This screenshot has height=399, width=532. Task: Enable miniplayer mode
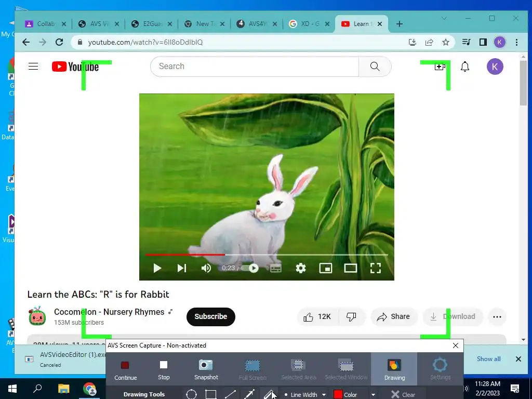[x=325, y=268]
